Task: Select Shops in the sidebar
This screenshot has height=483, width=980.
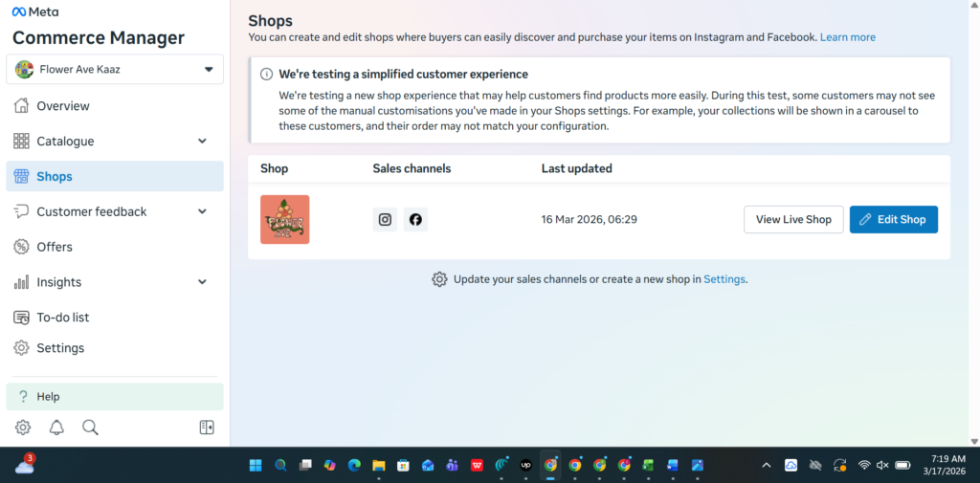Action: tap(115, 176)
